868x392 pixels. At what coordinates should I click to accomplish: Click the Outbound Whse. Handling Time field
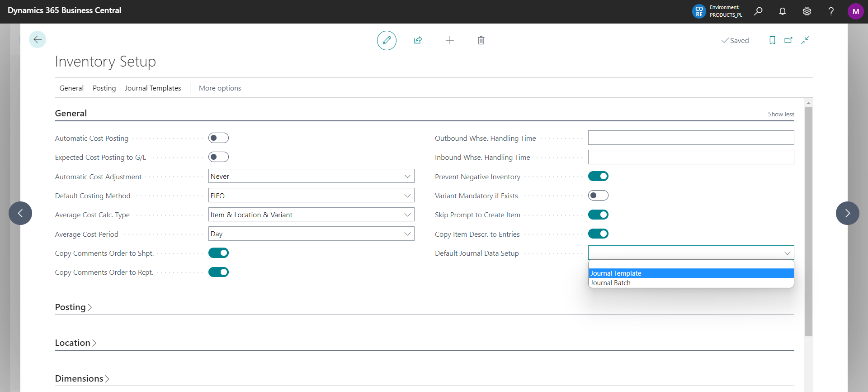click(x=691, y=138)
